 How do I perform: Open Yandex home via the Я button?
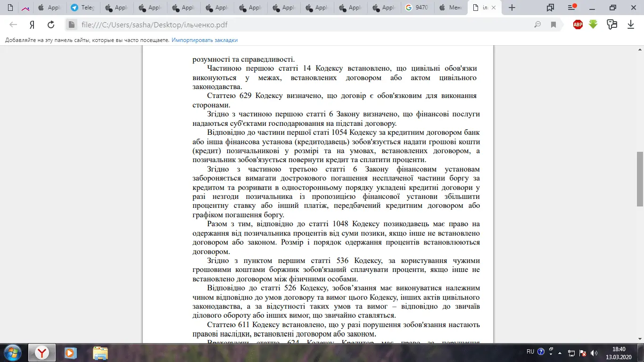(x=32, y=25)
